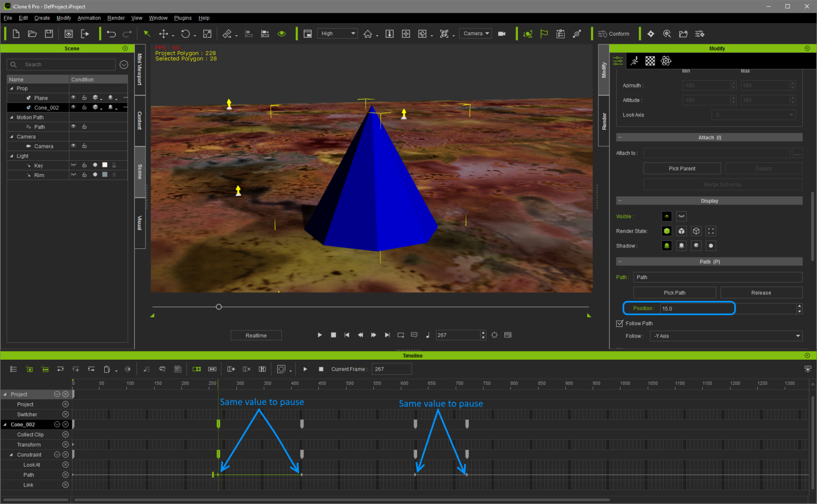Viewport: 817px width, 504px height.
Task: Open the Camera selection dropdown
Action: click(475, 34)
